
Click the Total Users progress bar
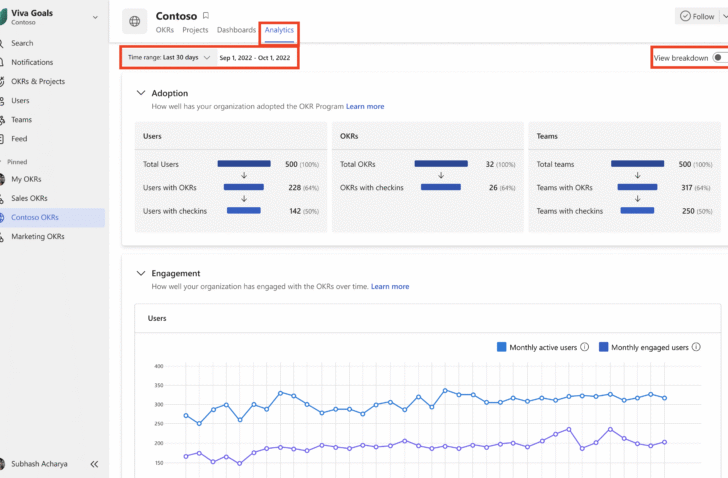(244, 163)
